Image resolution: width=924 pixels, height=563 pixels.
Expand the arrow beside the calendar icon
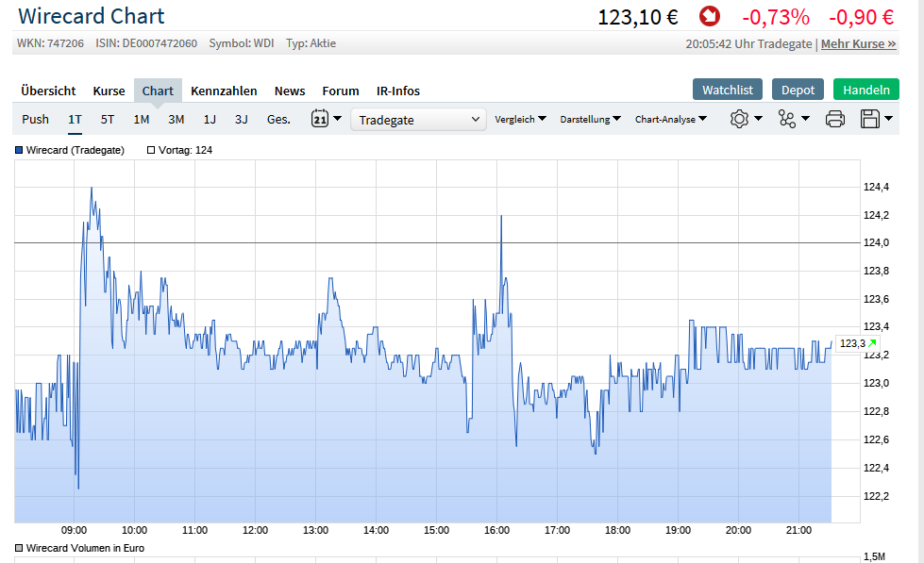(x=338, y=119)
